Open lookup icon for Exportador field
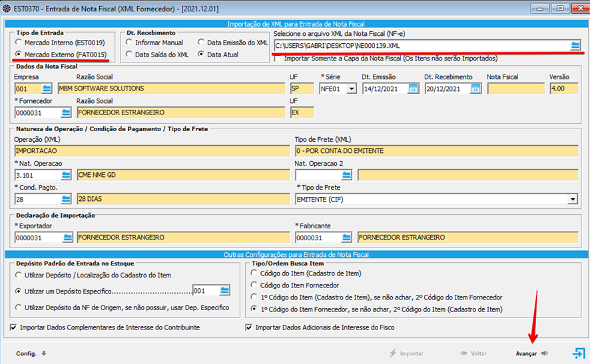Image resolution: width=590 pixels, height=364 pixels. tap(68, 238)
